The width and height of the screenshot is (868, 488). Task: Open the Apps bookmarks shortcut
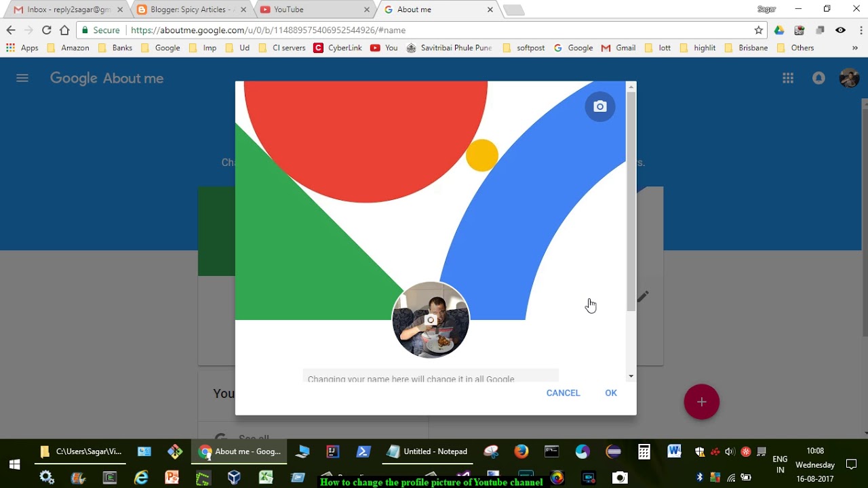22,48
